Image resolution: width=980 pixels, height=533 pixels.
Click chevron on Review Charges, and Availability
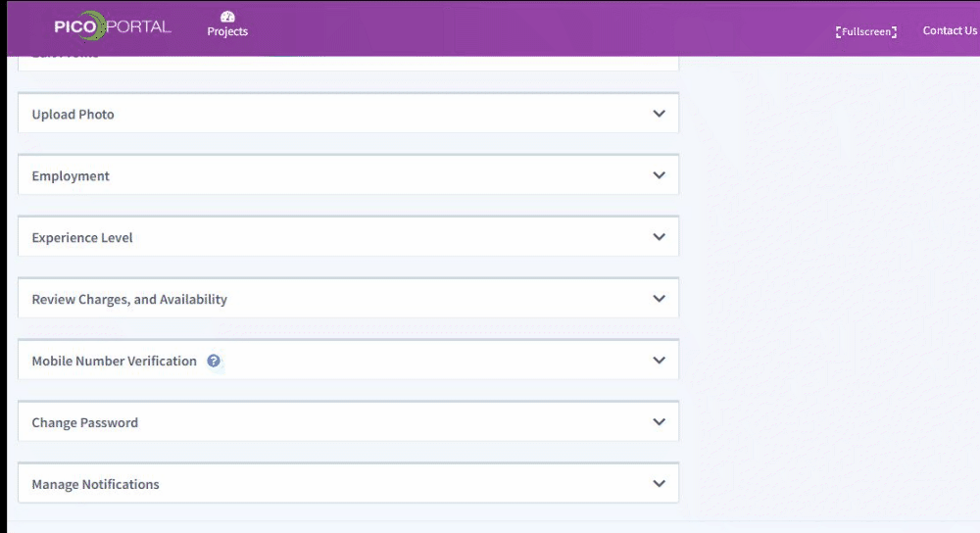coord(659,299)
